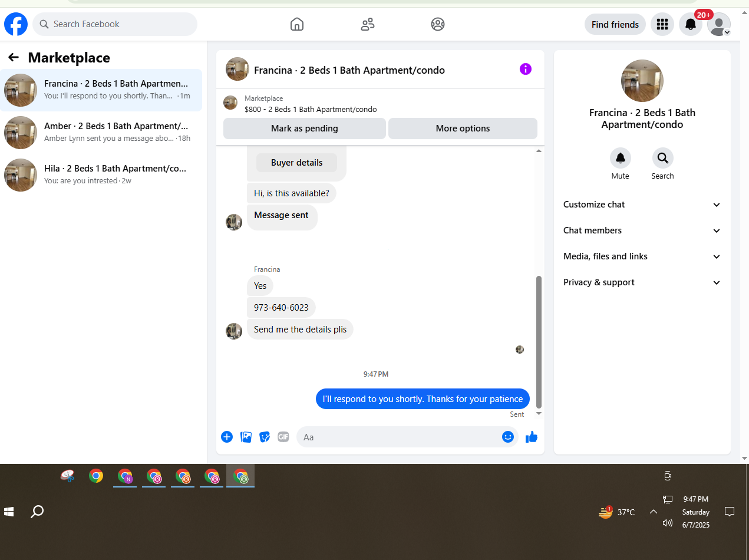The image size is (749, 560).
Task: Choose a sticker icon in composer
Action: click(265, 437)
